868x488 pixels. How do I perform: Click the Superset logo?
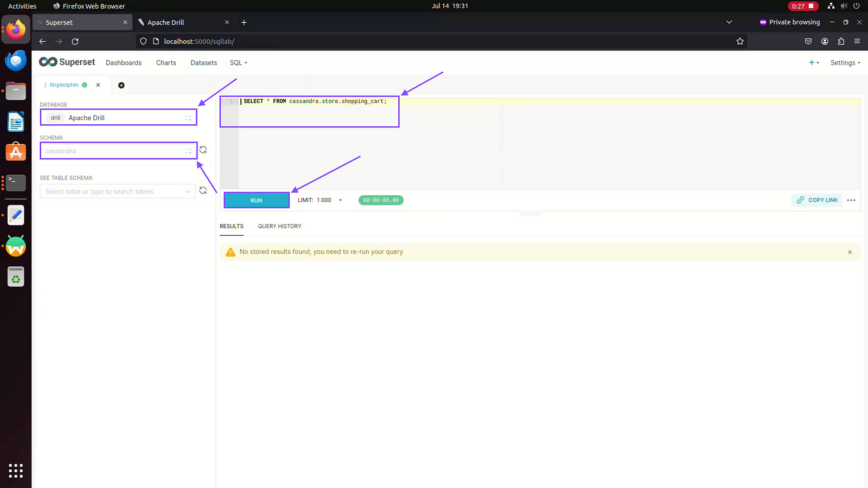tap(67, 62)
